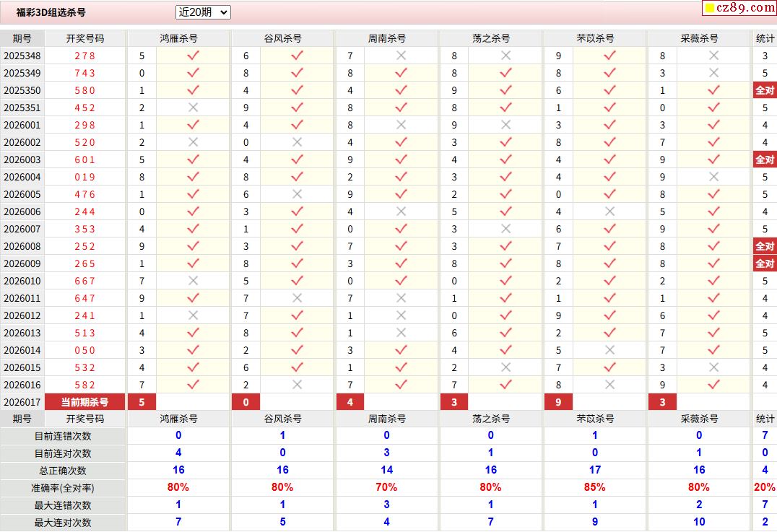Screen dimensions: 777x532
Task: Click the cz89.com site link
Action: click(x=745, y=8)
